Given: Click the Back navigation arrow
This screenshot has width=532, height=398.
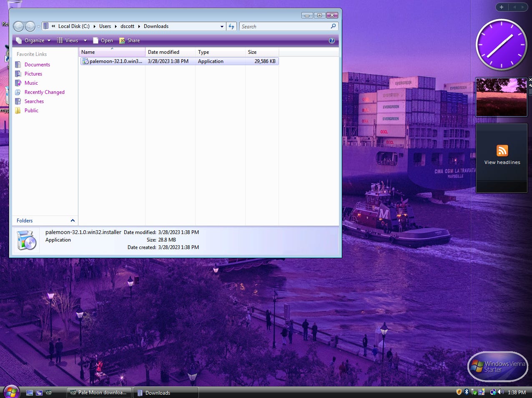Looking at the screenshot, I should click(x=18, y=26).
